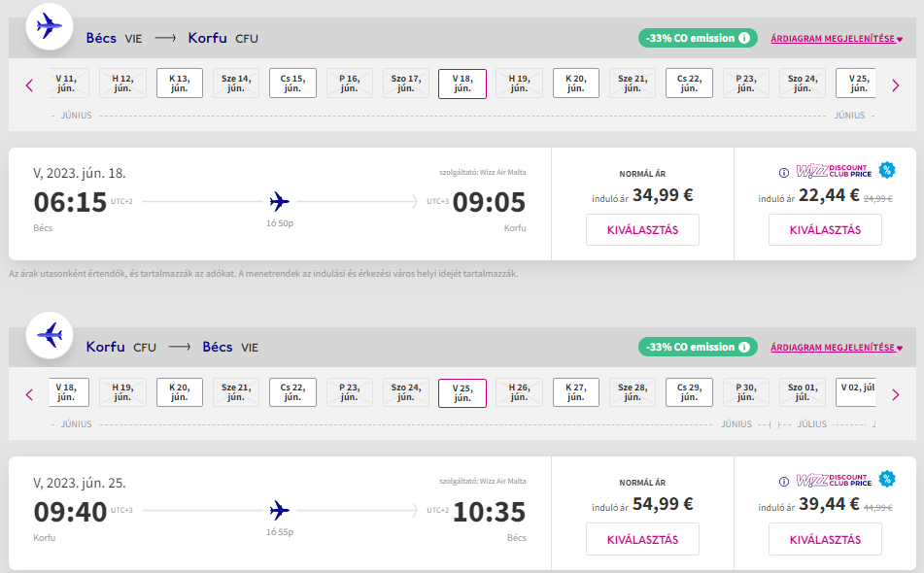924x573 pixels.
Task: Choose normal price 54,99 € Kiválasztás button
Action: [642, 539]
